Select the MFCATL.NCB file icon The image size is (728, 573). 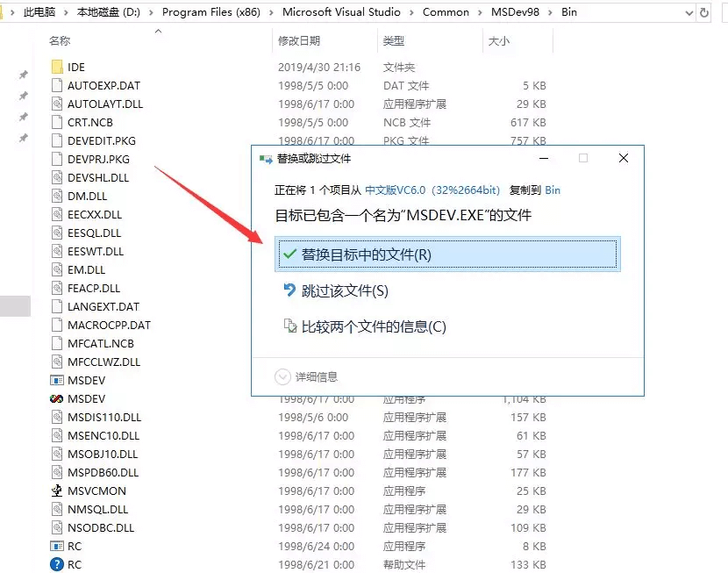[x=57, y=343]
